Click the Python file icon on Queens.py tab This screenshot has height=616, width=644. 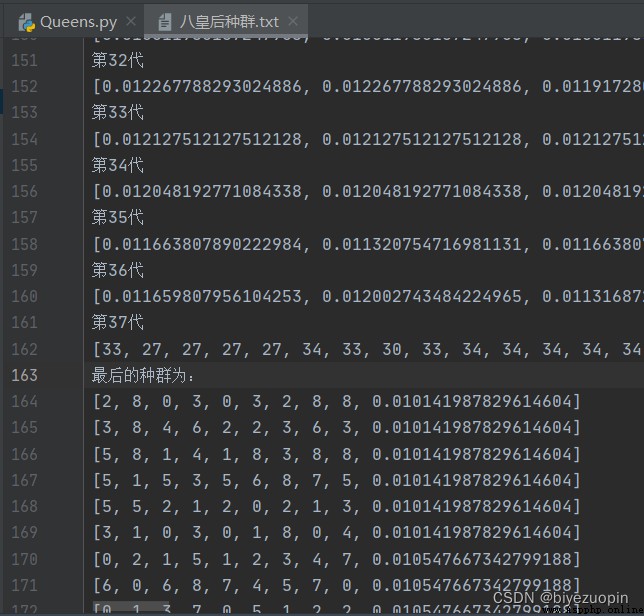pos(26,22)
